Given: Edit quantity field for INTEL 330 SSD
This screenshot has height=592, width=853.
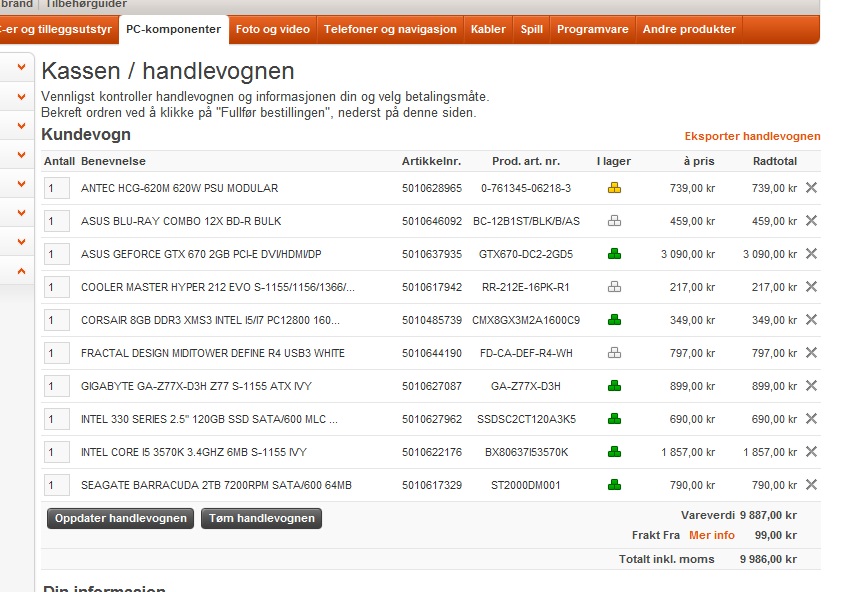Looking at the screenshot, I should coord(57,420).
